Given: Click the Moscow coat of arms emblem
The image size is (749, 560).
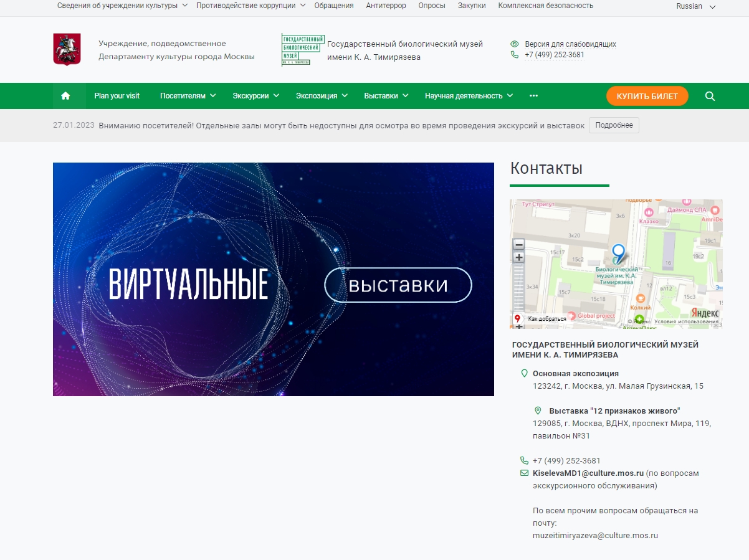Looking at the screenshot, I should click(x=67, y=48).
